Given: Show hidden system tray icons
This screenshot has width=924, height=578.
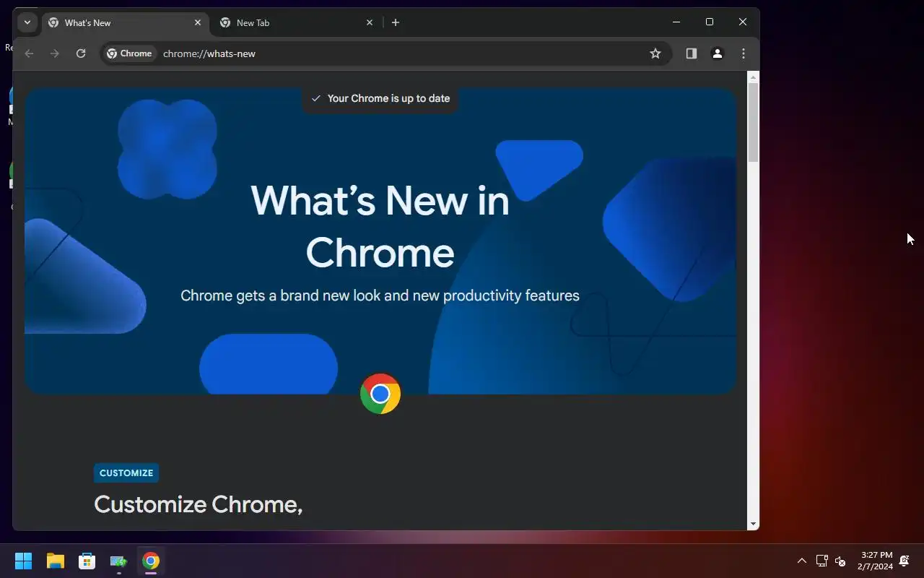Looking at the screenshot, I should [801, 561].
